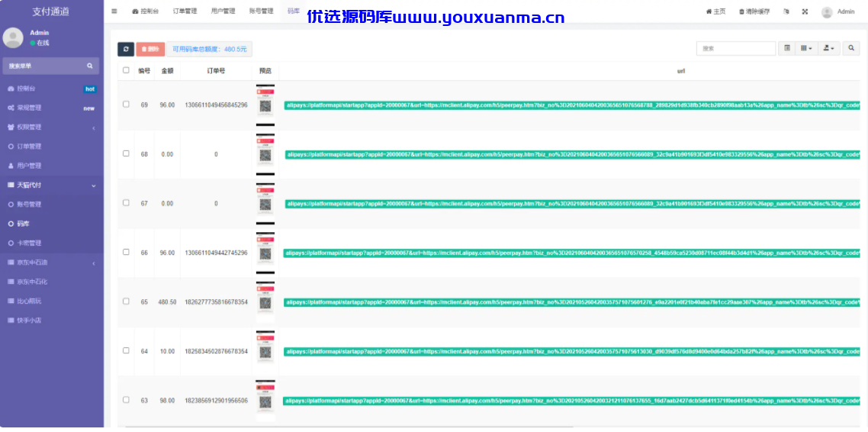This screenshot has height=432, width=868.
Task: Select 码库 in the sidebar
Action: point(51,224)
